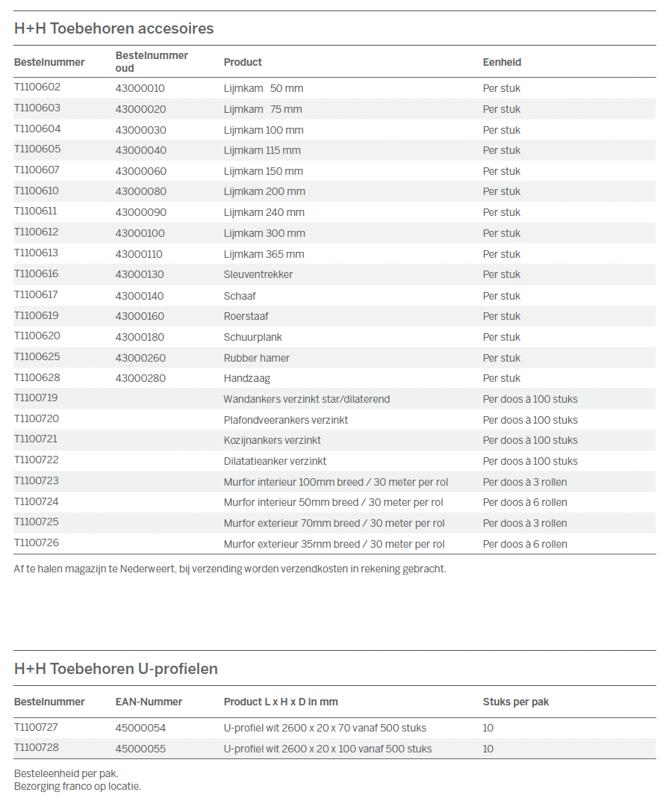The image size is (672, 804).
Task: Select 'Per doos à 6 rollen' for T1100726
Action: (525, 544)
